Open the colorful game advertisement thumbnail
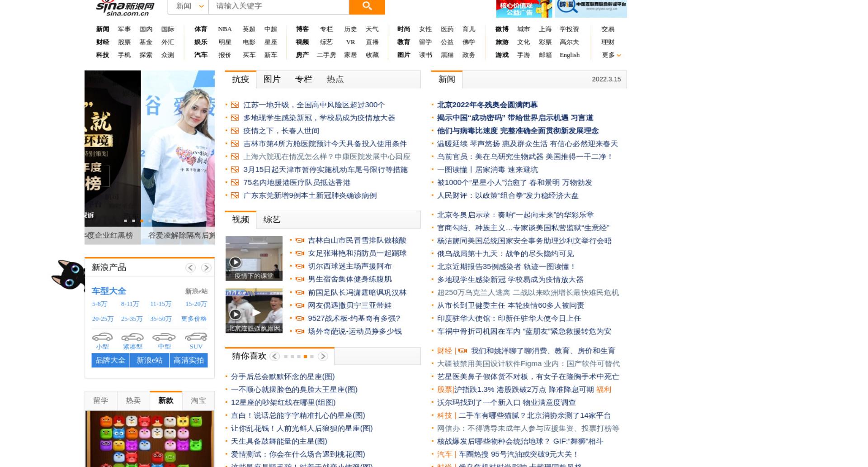 coord(150,439)
